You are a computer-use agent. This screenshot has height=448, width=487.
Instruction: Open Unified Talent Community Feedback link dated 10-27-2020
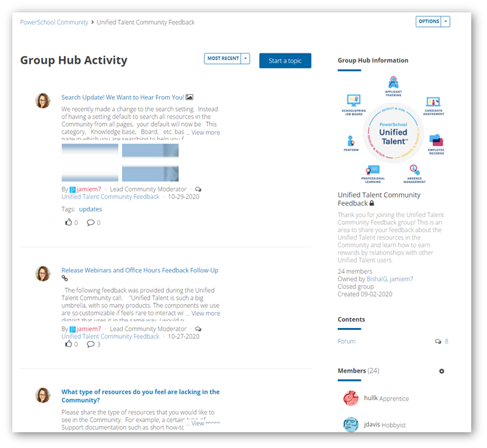pos(110,336)
